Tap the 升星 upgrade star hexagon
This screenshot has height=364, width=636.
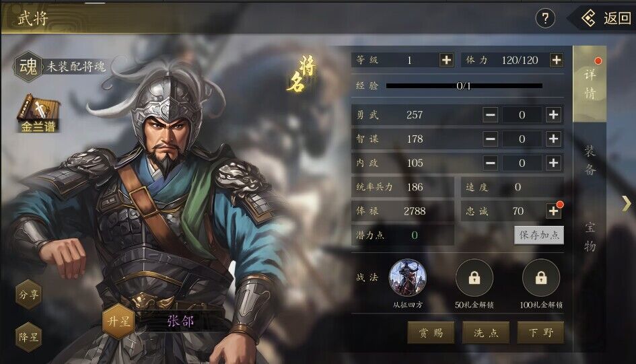click(118, 322)
